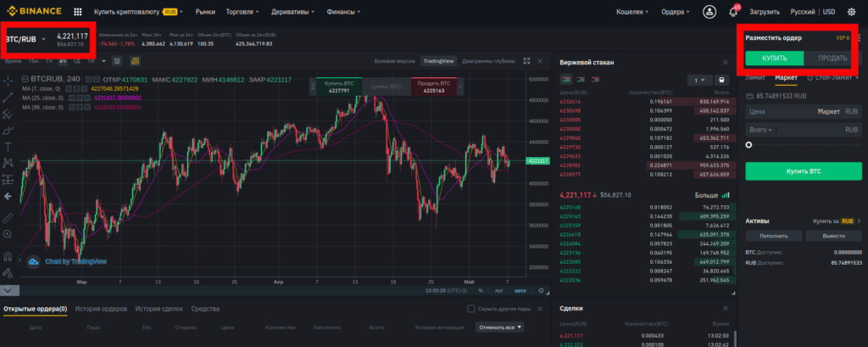Screen dimensions: 868x347
Task: Click the order amount percentage slider handle
Action: pos(748,145)
